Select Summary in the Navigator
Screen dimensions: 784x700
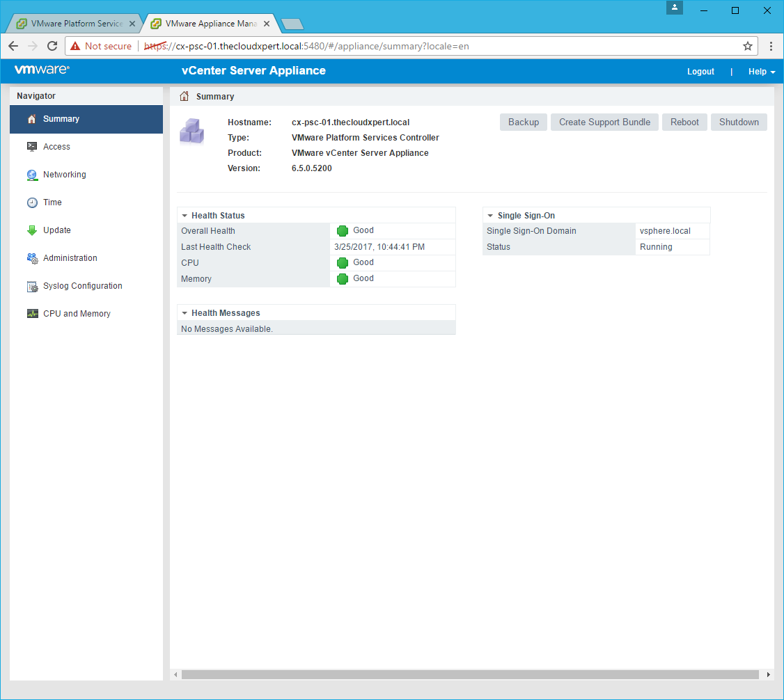pos(61,119)
